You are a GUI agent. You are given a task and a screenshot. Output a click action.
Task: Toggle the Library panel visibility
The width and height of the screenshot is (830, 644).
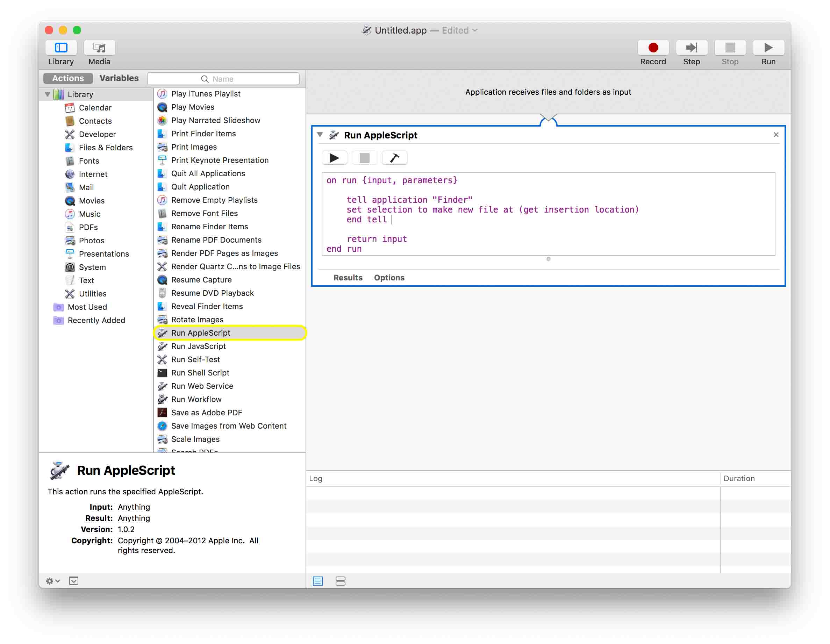[x=61, y=48]
